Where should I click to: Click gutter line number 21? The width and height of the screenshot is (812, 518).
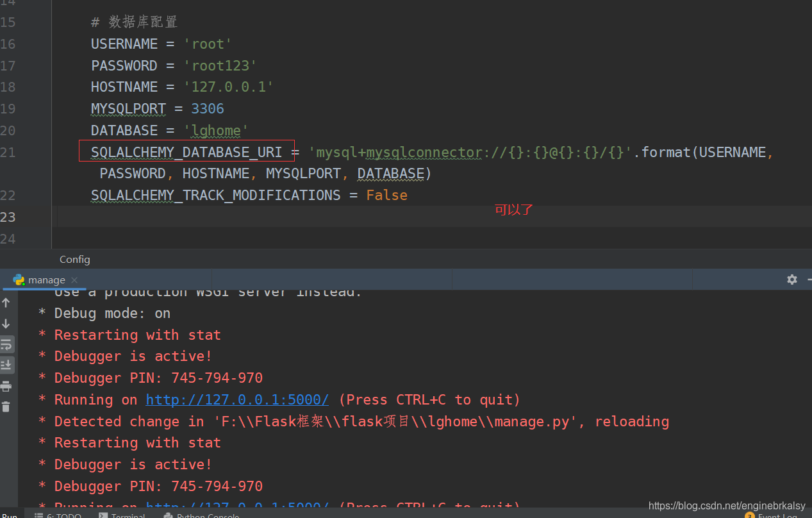[8, 152]
